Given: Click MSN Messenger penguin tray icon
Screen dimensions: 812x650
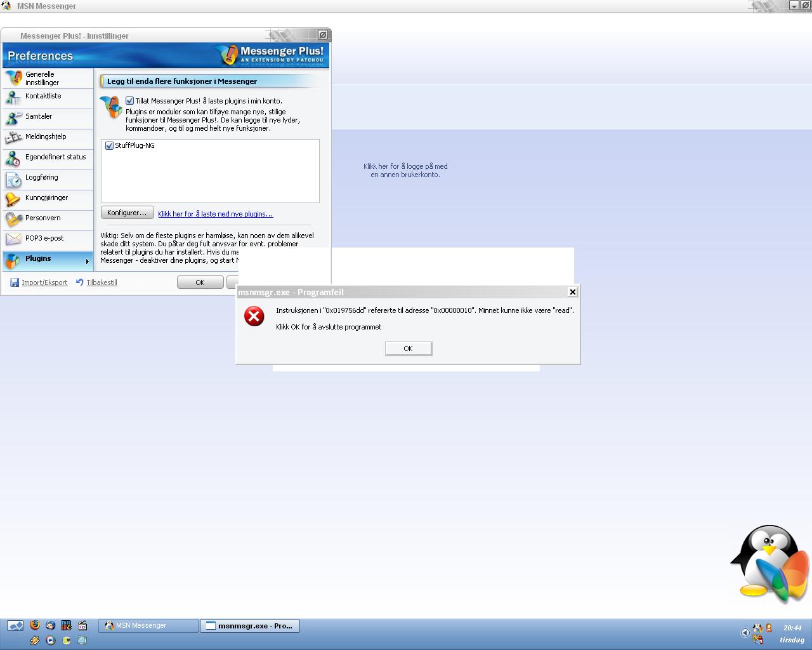Looking at the screenshot, I should click(757, 628).
